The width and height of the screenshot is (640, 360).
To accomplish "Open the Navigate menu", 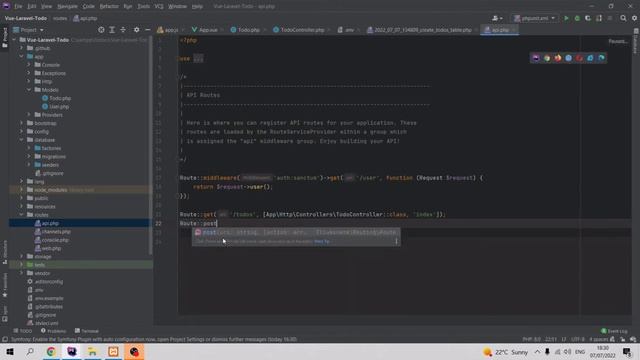I will (x=67, y=7).
